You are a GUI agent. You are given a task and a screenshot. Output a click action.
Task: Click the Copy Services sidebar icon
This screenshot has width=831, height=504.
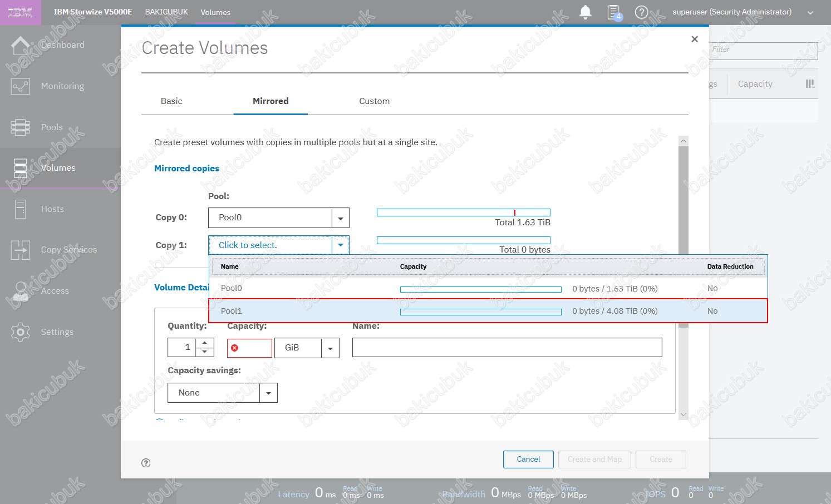[21, 250]
